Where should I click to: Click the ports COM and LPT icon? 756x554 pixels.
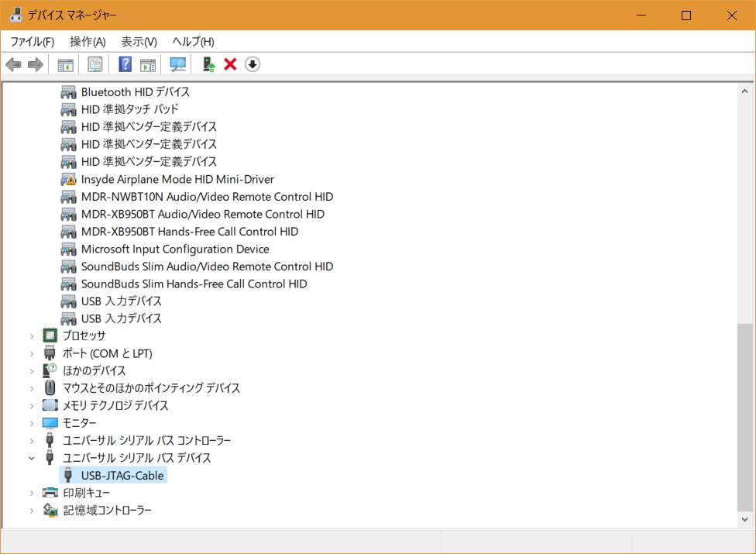[50, 353]
